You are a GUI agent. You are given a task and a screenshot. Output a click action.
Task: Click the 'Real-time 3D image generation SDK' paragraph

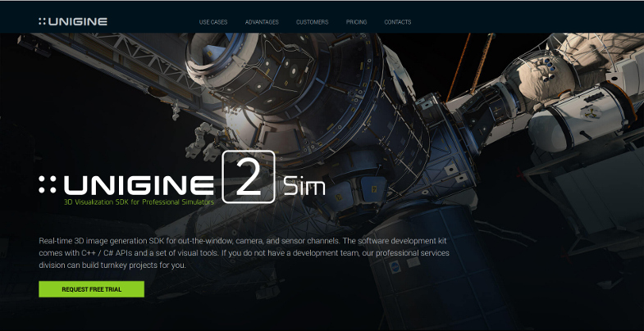(x=244, y=253)
